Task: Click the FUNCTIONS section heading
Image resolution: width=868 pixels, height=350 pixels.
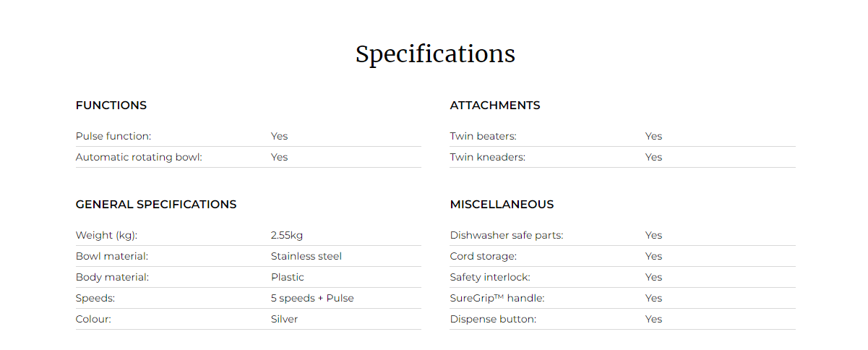Action: pos(111,106)
